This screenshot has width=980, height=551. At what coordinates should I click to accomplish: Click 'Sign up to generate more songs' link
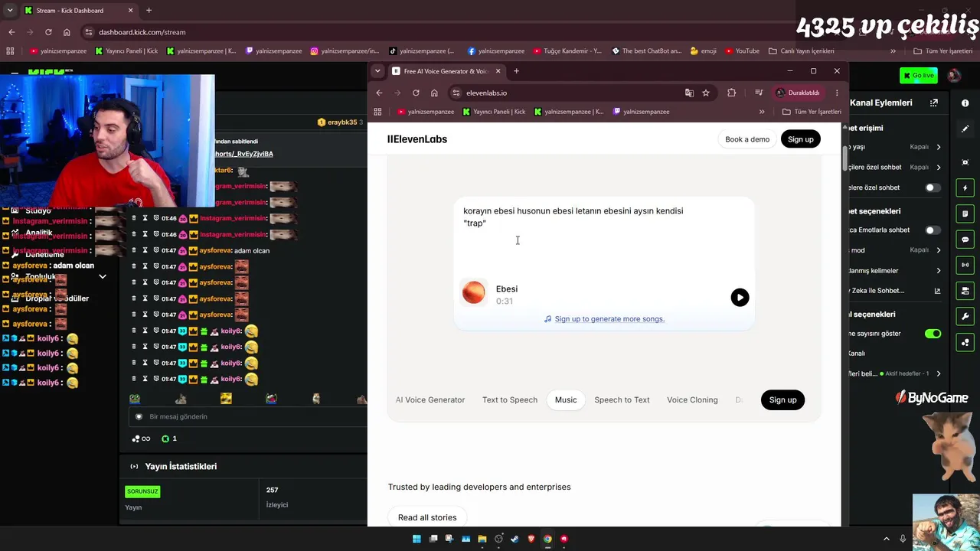click(609, 319)
